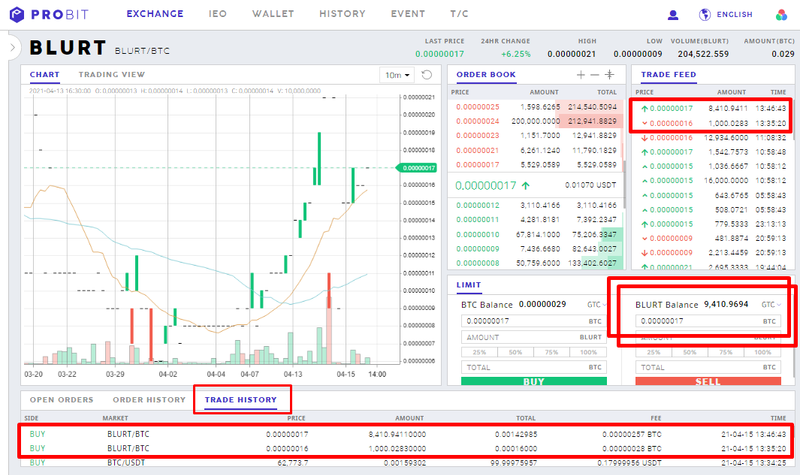The width and height of the screenshot is (800, 475).
Task: Click order book plus icon
Action: 581,74
